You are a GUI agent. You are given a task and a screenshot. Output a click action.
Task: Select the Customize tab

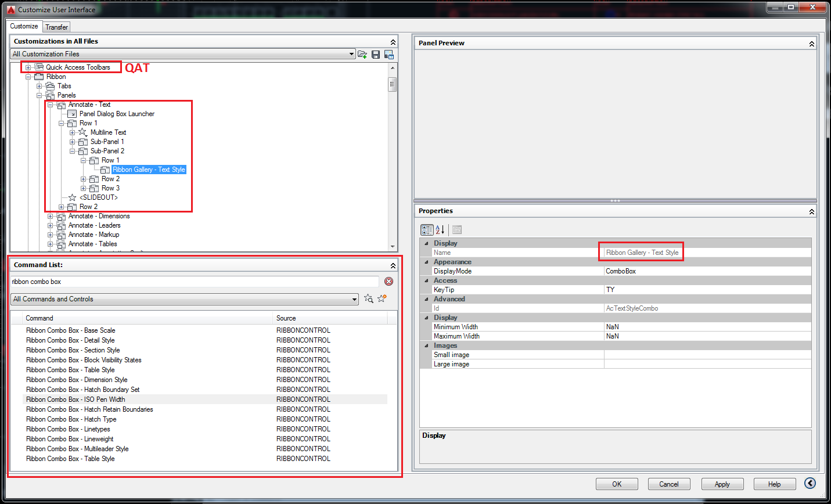point(23,26)
